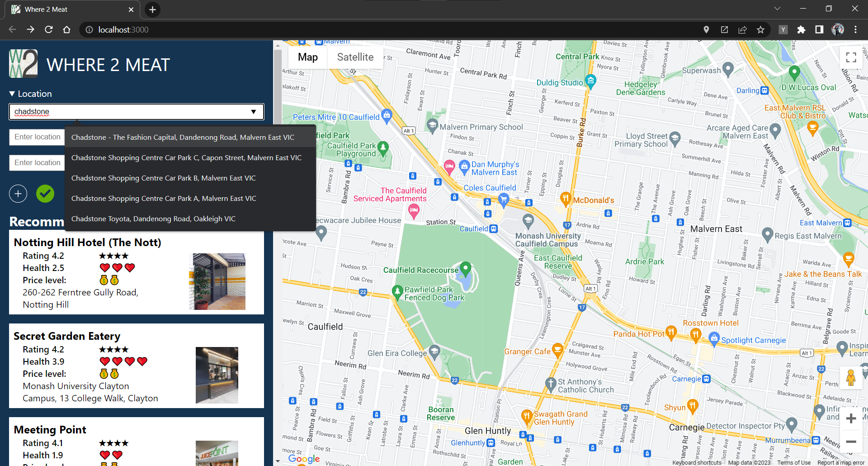Reload the page

[49, 30]
